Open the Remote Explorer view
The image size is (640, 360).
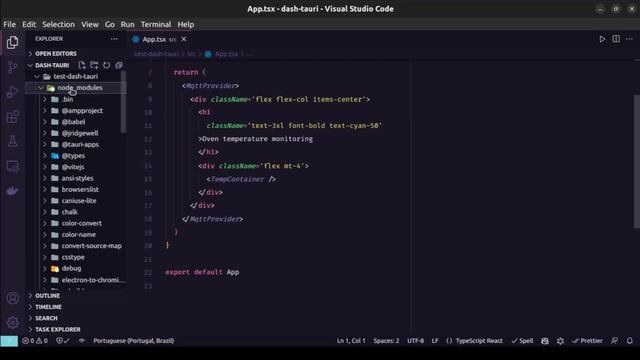coord(13,166)
